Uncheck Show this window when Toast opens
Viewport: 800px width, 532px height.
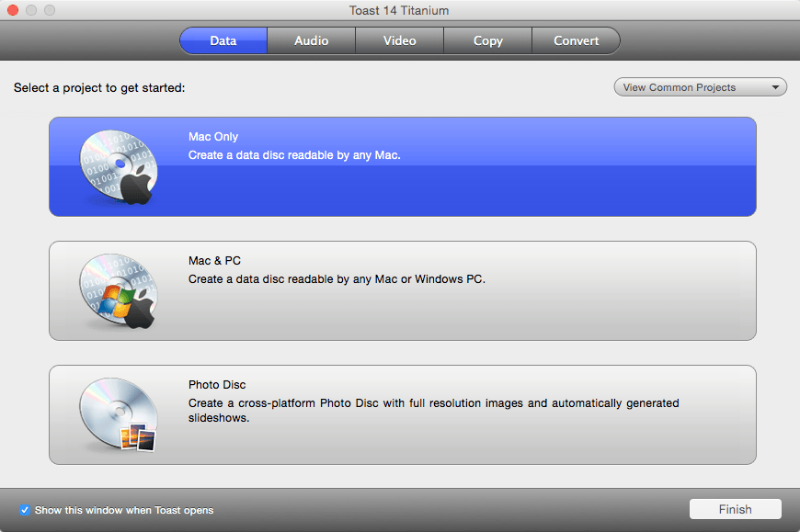pos(25,510)
